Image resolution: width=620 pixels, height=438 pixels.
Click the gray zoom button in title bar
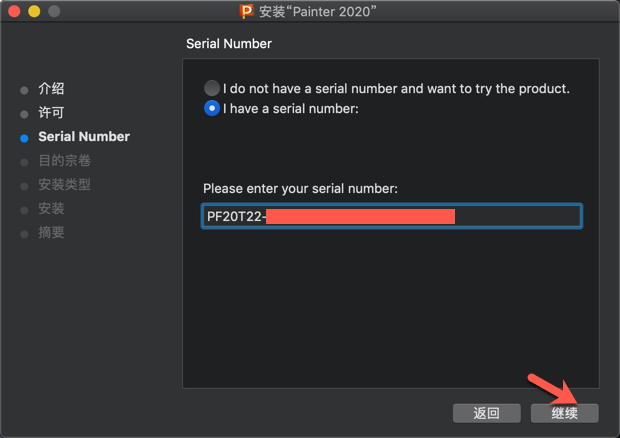(x=53, y=11)
